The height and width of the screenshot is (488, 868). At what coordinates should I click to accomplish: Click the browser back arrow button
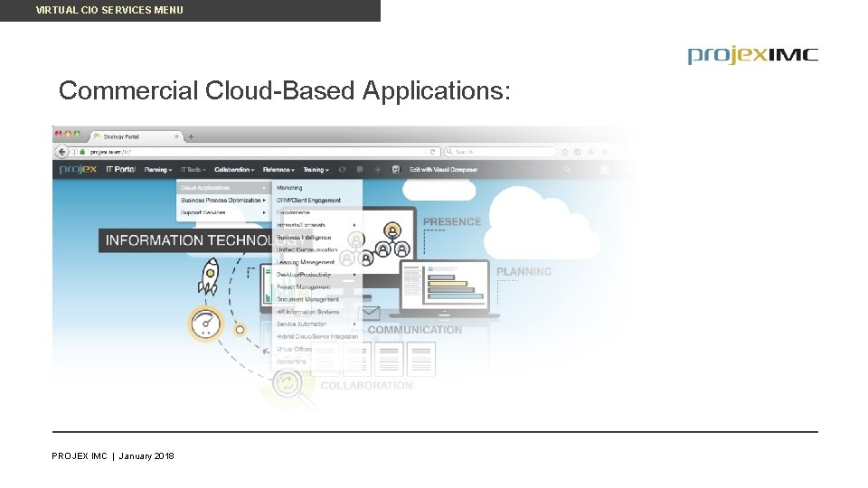click(x=61, y=152)
